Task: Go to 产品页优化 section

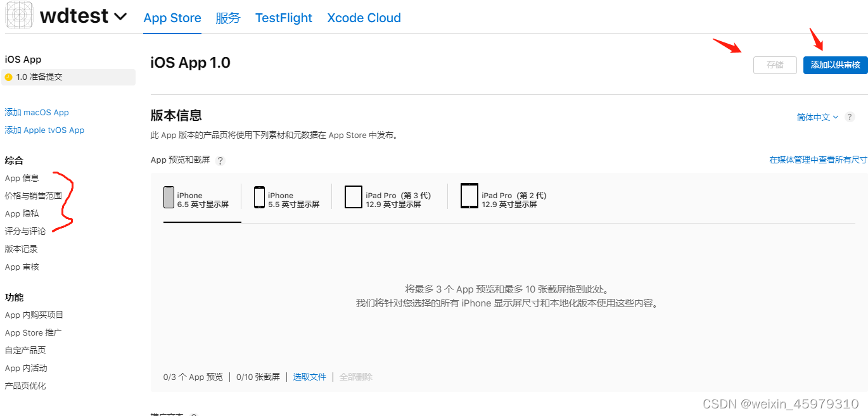Action: click(x=25, y=386)
